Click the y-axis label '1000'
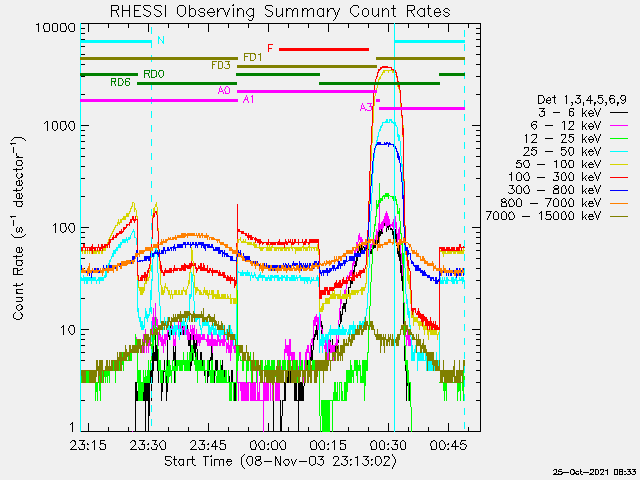This screenshot has height=480, width=640. coord(60,126)
